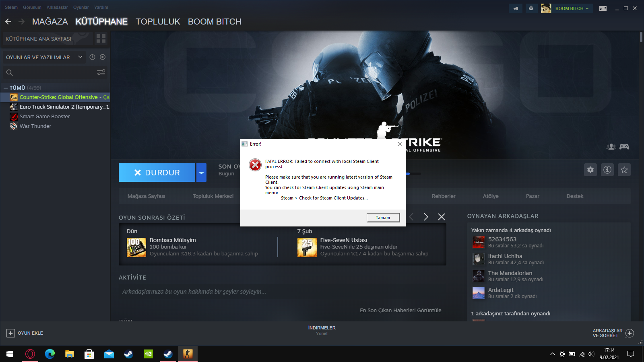Open Opera browser from taskbar
The image size is (644, 362).
coord(30,354)
